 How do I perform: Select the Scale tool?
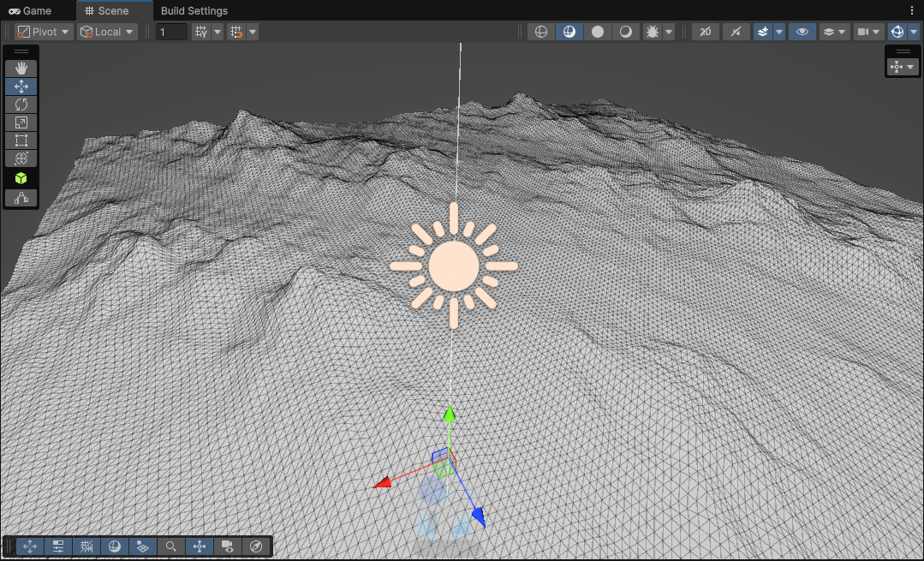(x=21, y=122)
